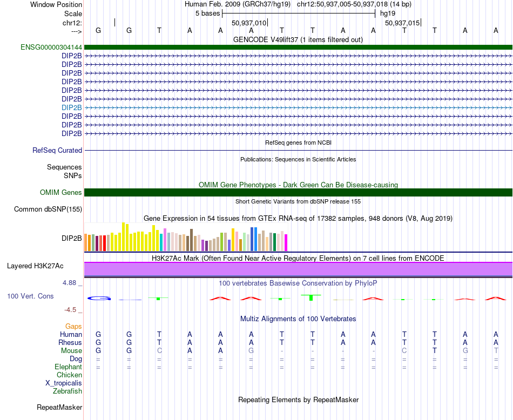Click the 4.88 conservation scale maximum

pos(69,283)
